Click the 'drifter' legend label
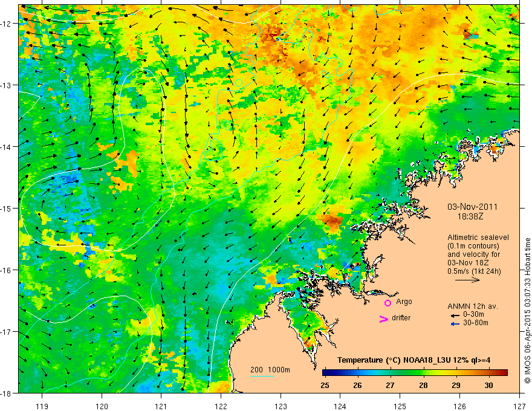Viewport: 532px width, 411px height. 401,318
